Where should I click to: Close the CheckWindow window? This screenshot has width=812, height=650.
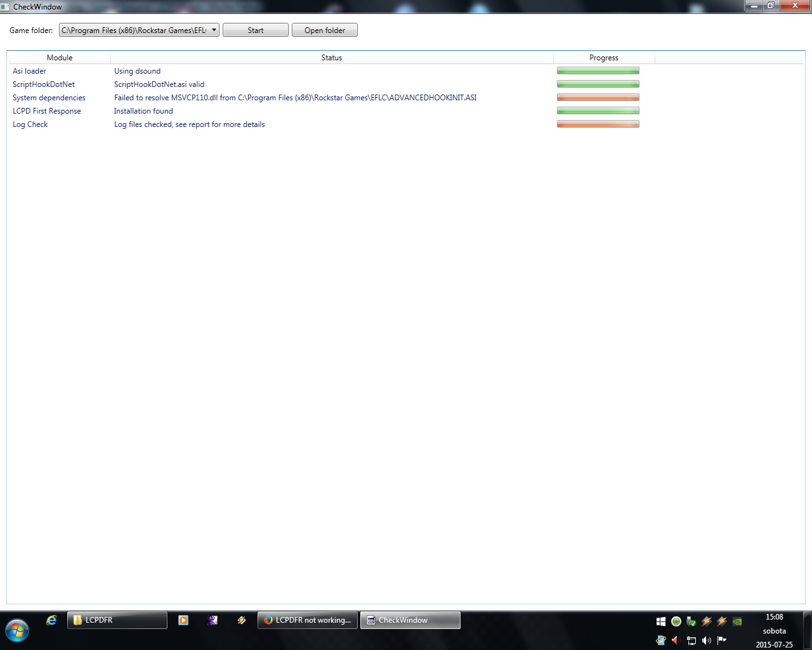tap(796, 6)
